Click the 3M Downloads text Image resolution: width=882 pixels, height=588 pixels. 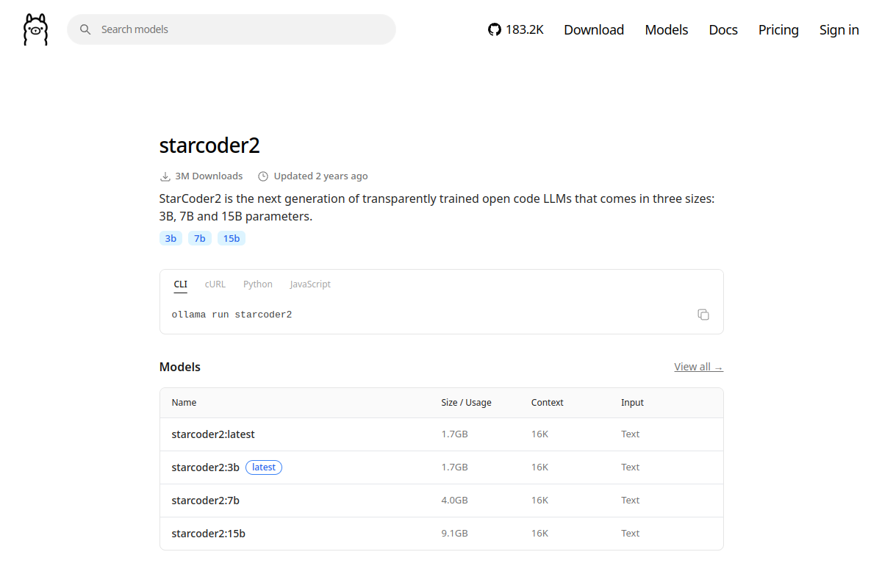tap(209, 176)
